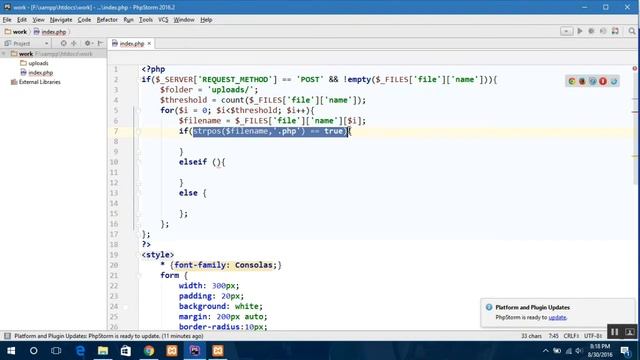Open the Navigate menu

click(61, 20)
